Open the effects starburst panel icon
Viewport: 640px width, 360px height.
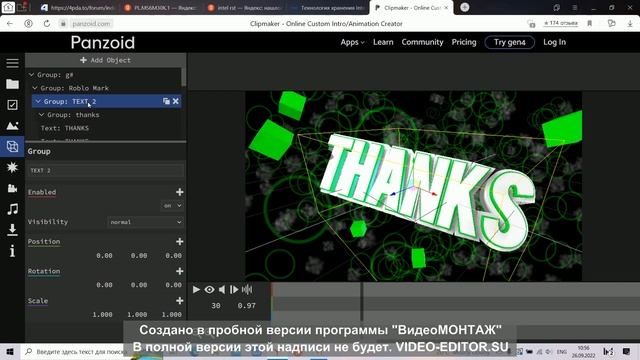[x=12, y=167]
